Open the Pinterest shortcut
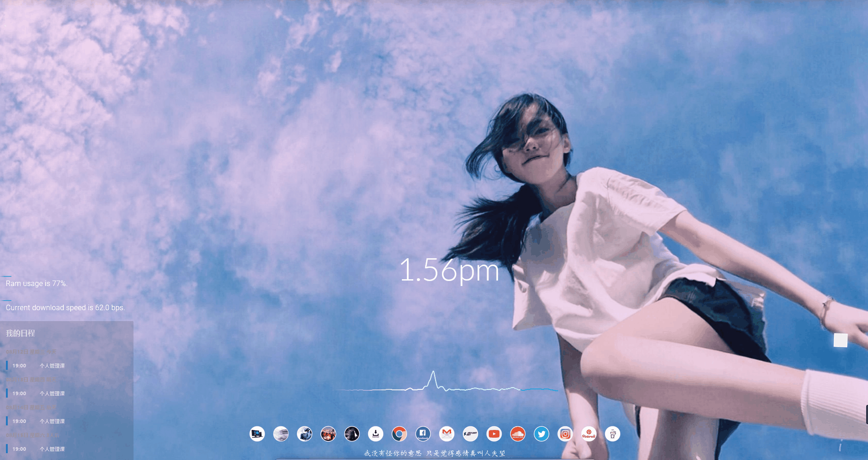 click(x=589, y=434)
